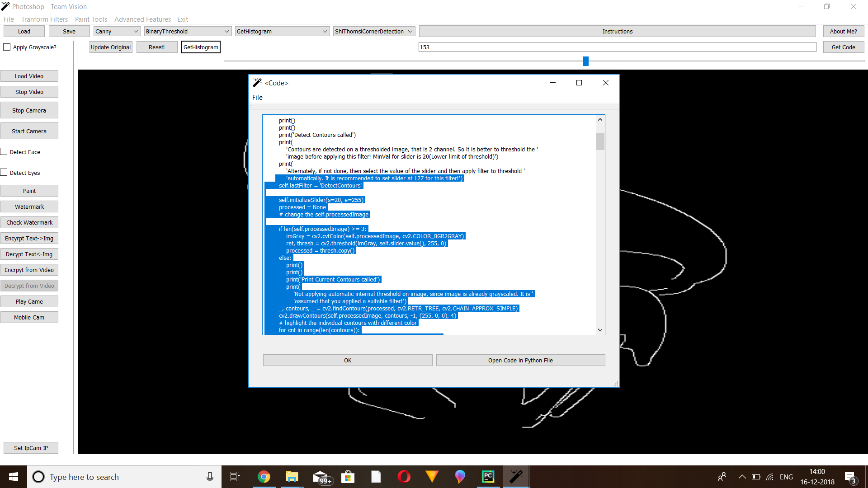
Task: Click microphone icon in search bar
Action: pyautogui.click(x=210, y=477)
